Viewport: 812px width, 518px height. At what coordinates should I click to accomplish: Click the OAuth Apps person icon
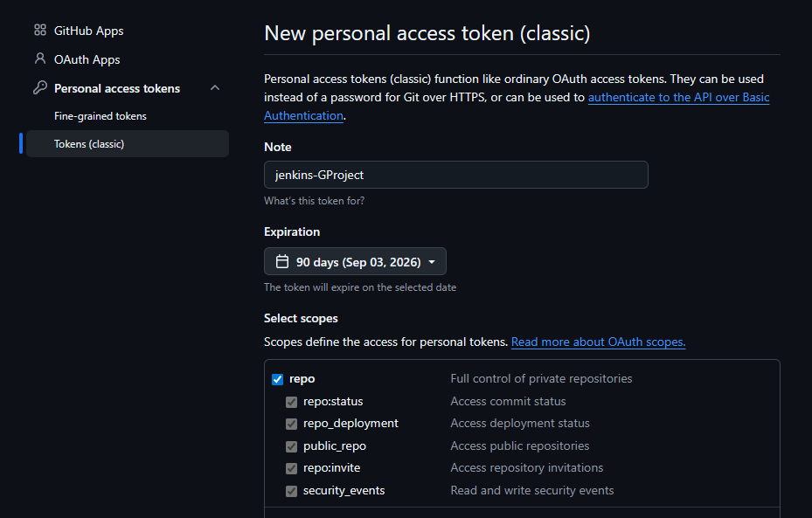40,59
